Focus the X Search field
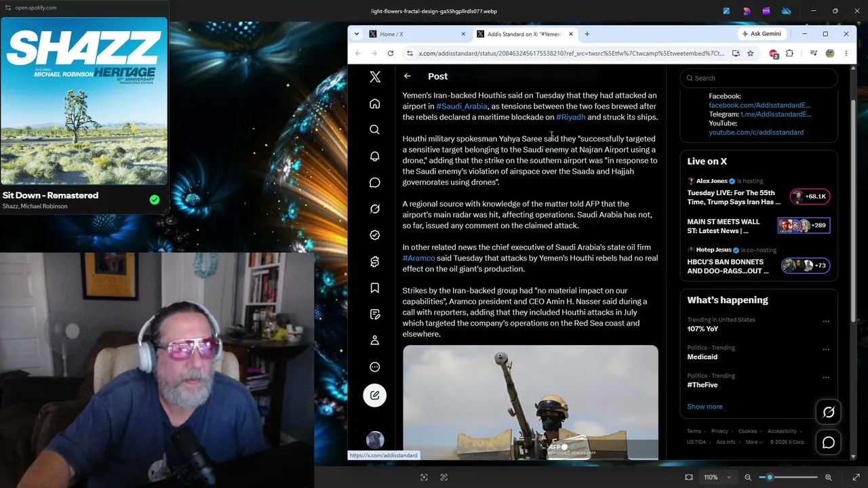 759,78
